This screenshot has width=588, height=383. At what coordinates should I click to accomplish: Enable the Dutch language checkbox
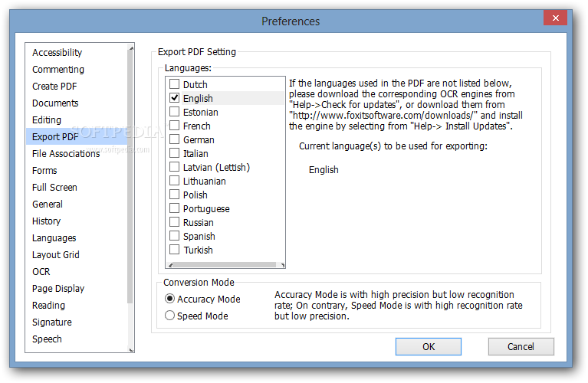pyautogui.click(x=175, y=84)
